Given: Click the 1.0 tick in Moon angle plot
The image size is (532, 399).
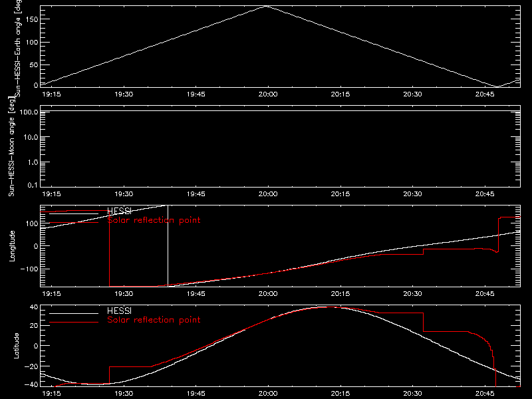Looking at the screenshot, I should click(33, 162).
